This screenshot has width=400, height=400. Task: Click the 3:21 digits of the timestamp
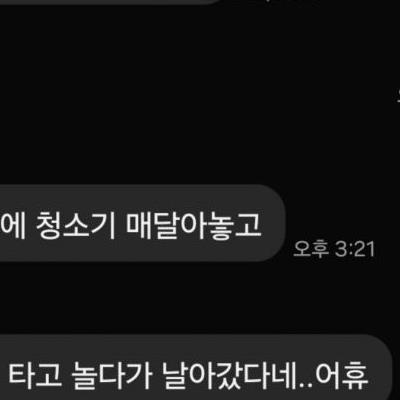355,249
